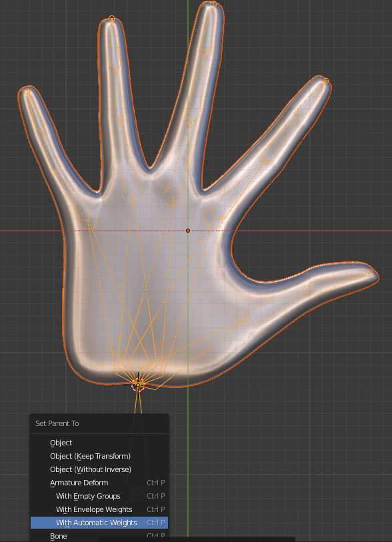Click the middle joint of the thumb bone chain
The width and height of the screenshot is (392, 542).
click(x=307, y=289)
